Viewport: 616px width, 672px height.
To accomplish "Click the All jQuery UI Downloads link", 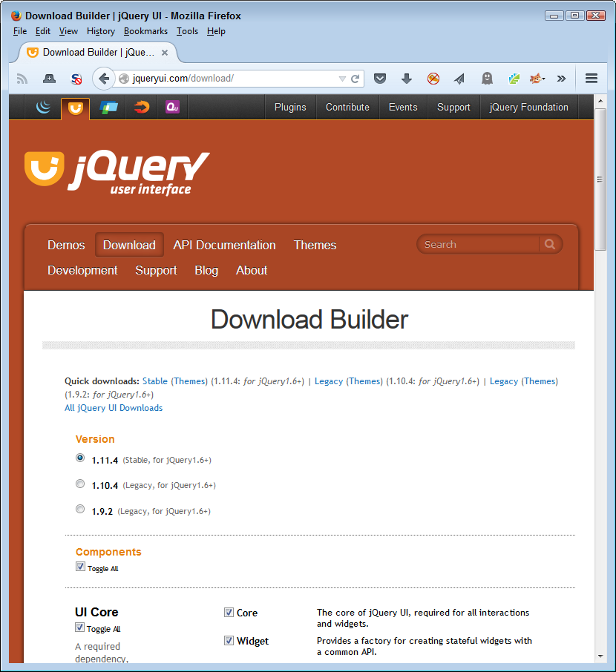I will [x=113, y=407].
